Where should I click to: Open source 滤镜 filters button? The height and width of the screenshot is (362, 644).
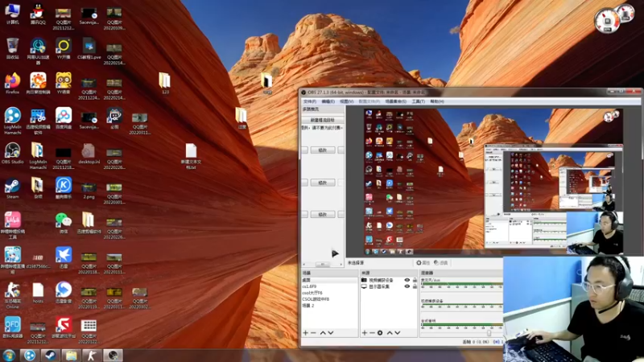440,263
